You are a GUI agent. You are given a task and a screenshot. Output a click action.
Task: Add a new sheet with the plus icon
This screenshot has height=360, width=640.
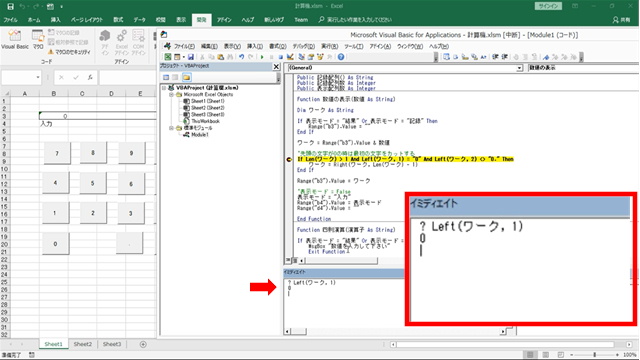143,344
